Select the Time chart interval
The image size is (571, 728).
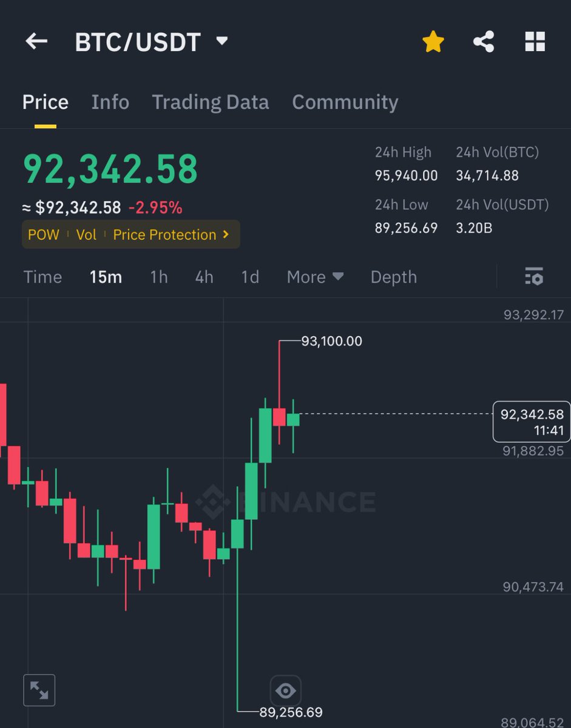42,277
